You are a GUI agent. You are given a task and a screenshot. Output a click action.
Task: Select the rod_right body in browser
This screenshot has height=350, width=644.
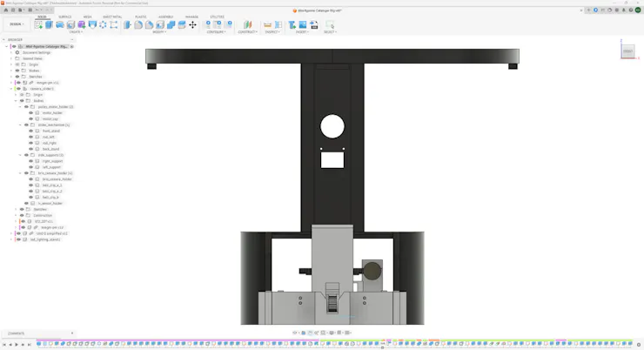50,143
